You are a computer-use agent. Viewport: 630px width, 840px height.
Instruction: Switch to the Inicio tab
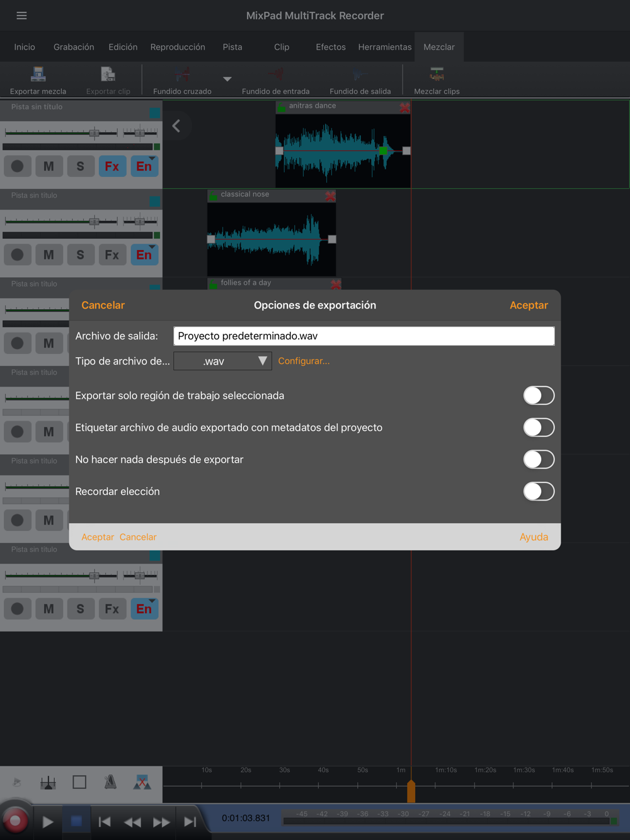(25, 47)
